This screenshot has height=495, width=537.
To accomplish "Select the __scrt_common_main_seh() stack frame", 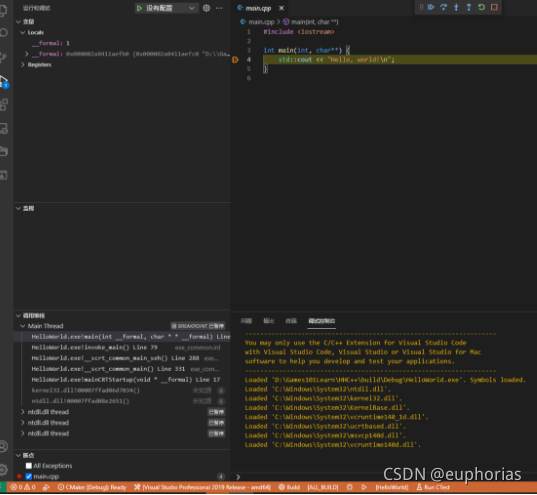I will 122,358.
